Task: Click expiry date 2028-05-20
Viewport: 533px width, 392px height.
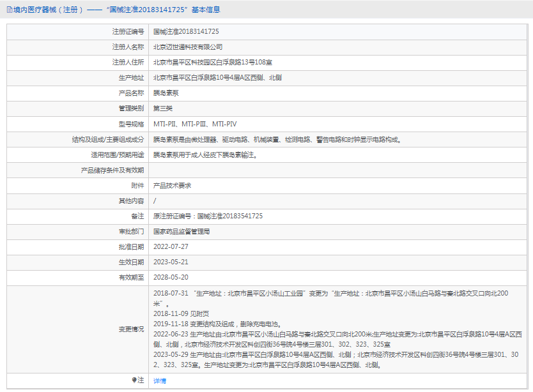Action: tap(171, 277)
